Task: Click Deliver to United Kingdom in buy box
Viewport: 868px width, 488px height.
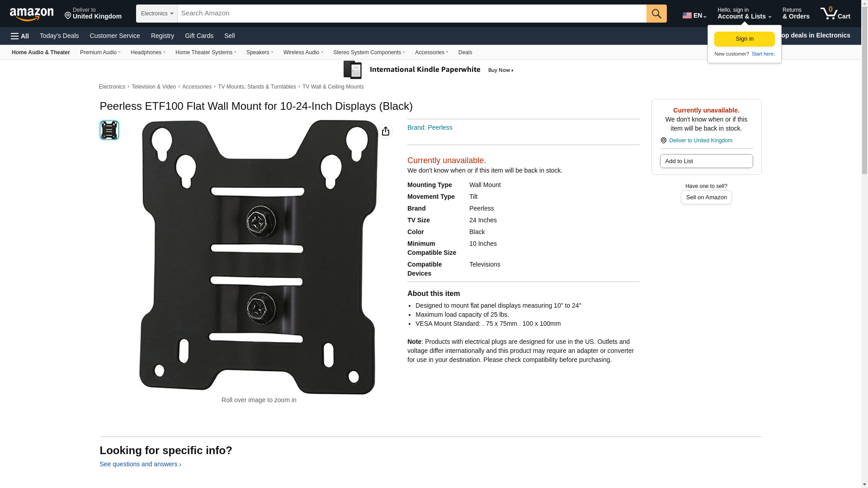Action: tap(700, 141)
